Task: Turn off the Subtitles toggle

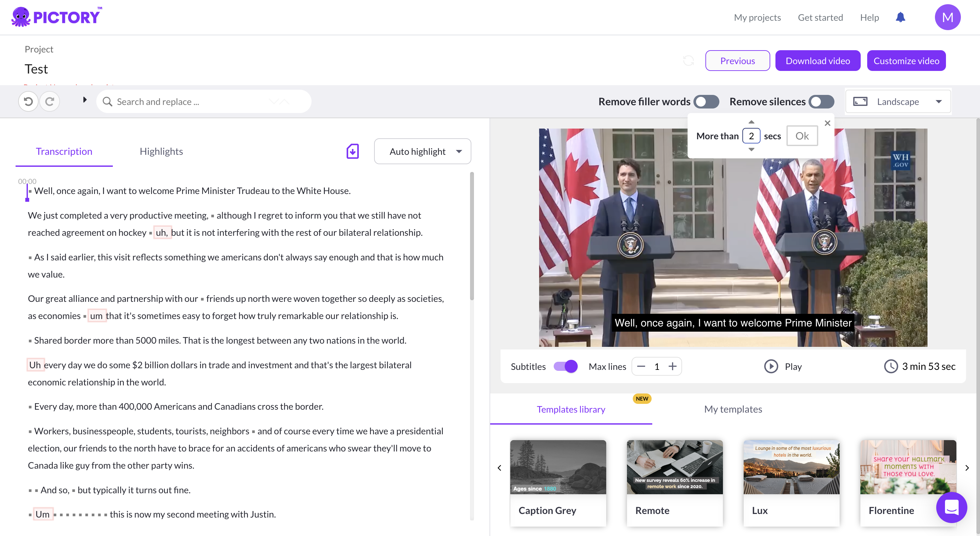Action: (x=565, y=367)
